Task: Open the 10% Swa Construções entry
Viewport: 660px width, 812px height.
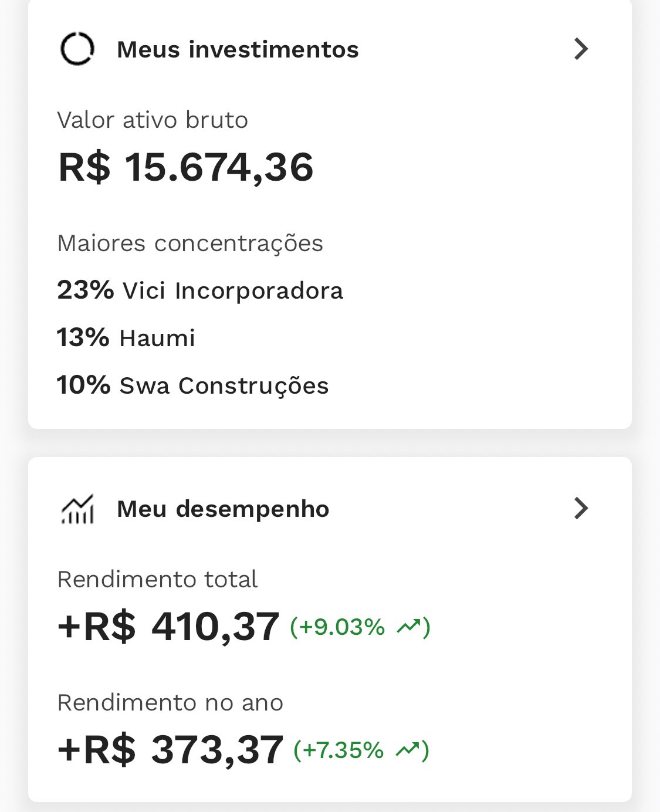Action: click(x=192, y=385)
